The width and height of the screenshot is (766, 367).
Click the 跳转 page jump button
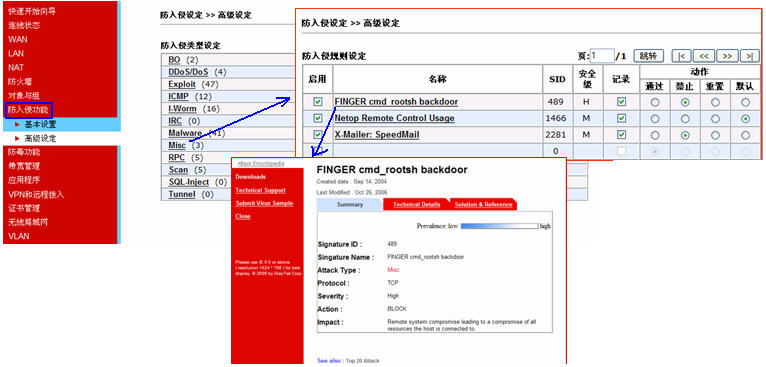(648, 56)
